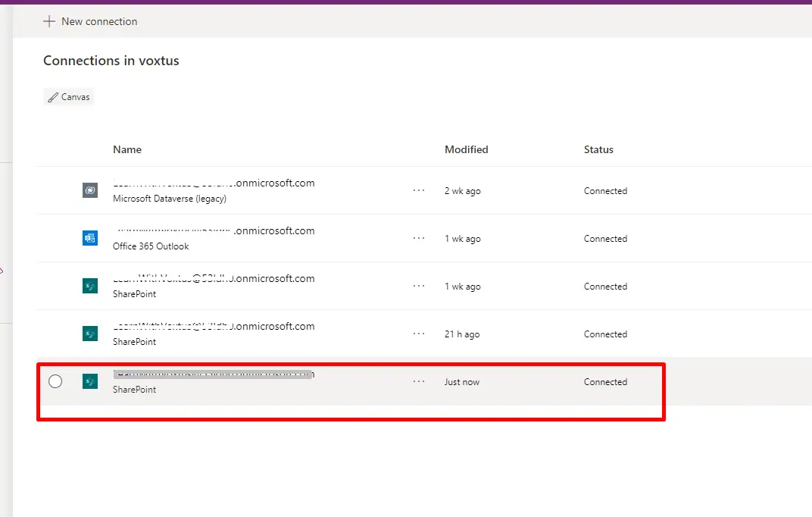Open more options for Just now SharePoint
Screen dimensions: 812x517
click(x=419, y=381)
